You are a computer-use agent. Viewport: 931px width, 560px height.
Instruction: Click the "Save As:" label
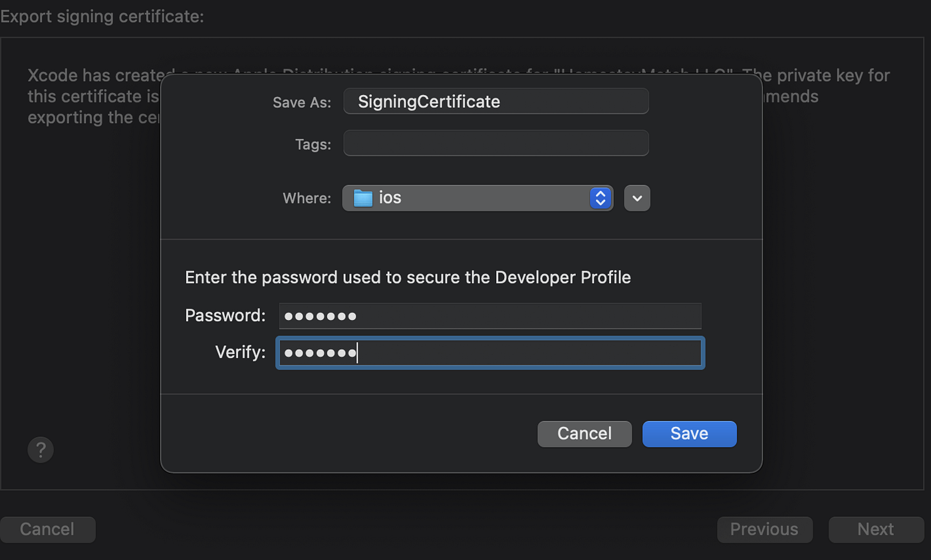tap(302, 102)
